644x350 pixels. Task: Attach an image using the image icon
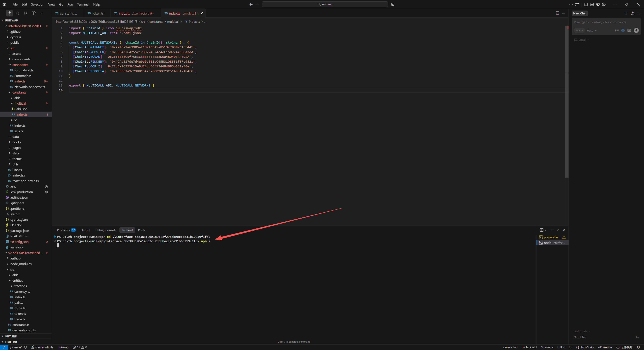coord(629,31)
